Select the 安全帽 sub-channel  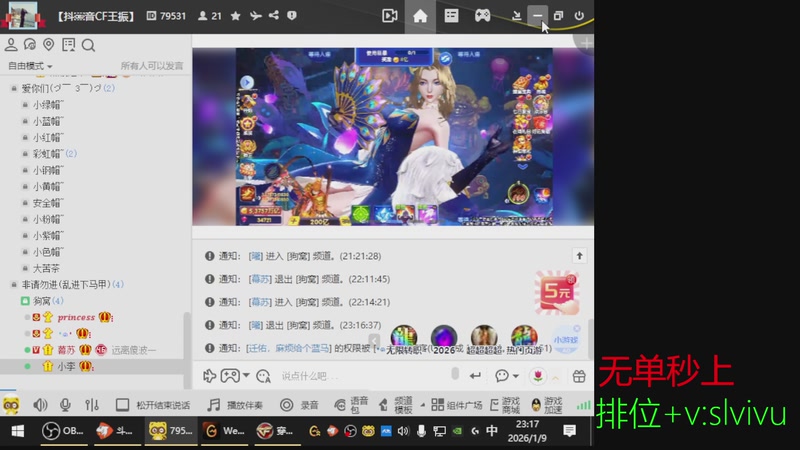pos(48,203)
